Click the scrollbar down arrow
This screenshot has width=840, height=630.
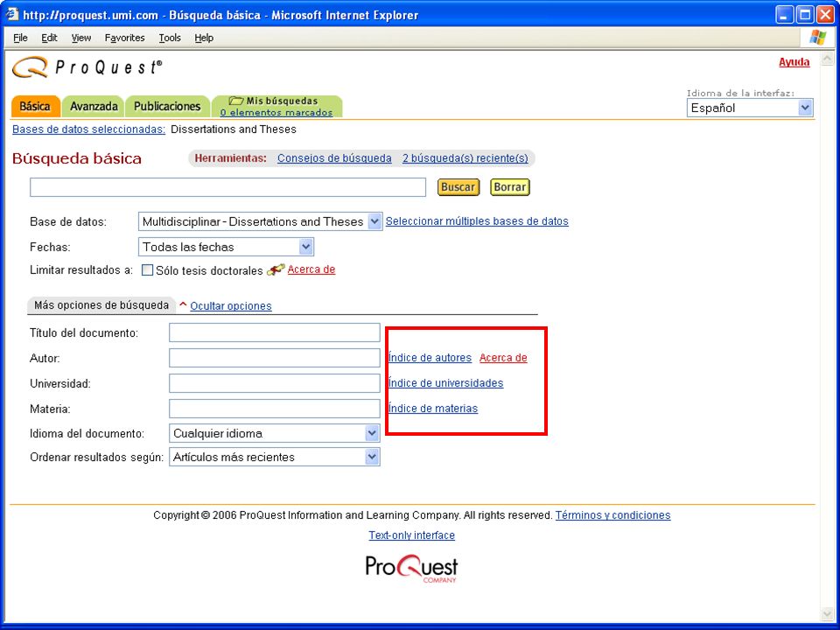(x=827, y=613)
